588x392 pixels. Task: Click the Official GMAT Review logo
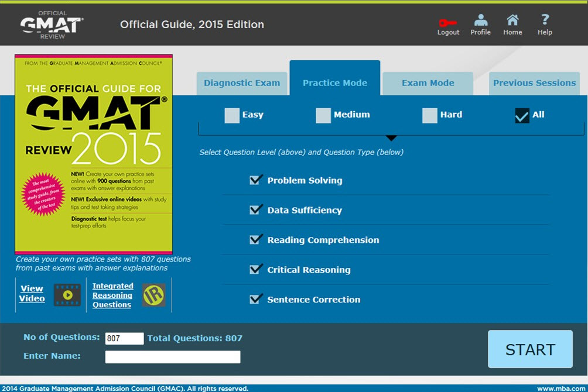tap(52, 25)
